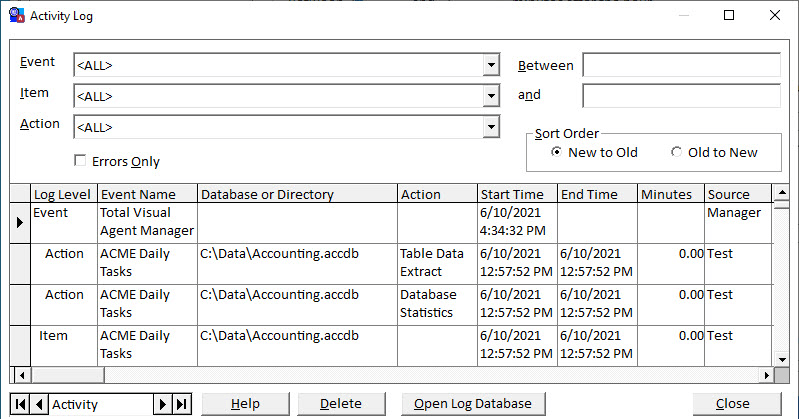Go to next record arrow
This screenshot has width=799, height=419.
[162, 404]
